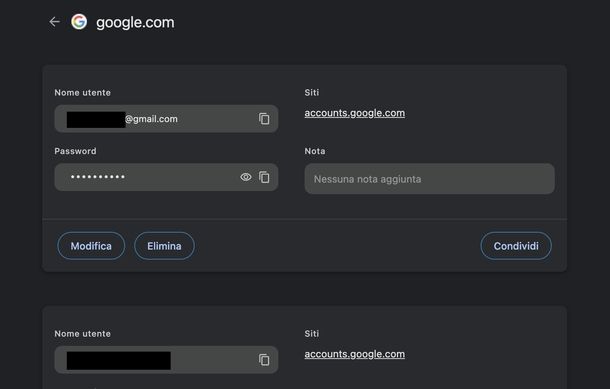
Task: Click the Password label
Action: click(x=75, y=151)
